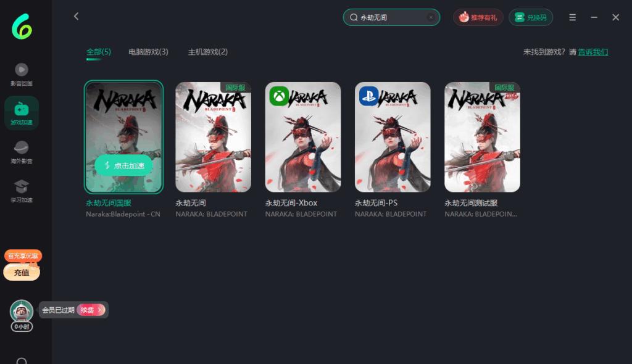Switch to the 主机游戏(2) tab
This screenshot has height=364, width=632.
tap(208, 52)
